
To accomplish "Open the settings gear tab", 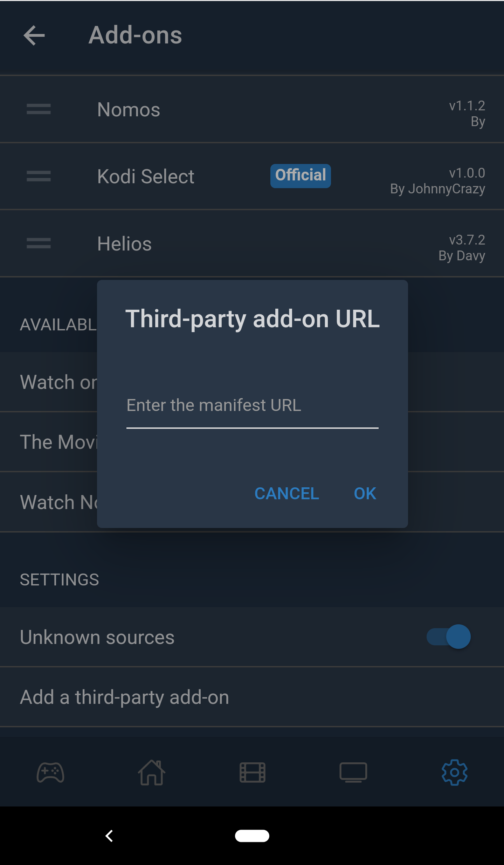I will click(454, 773).
